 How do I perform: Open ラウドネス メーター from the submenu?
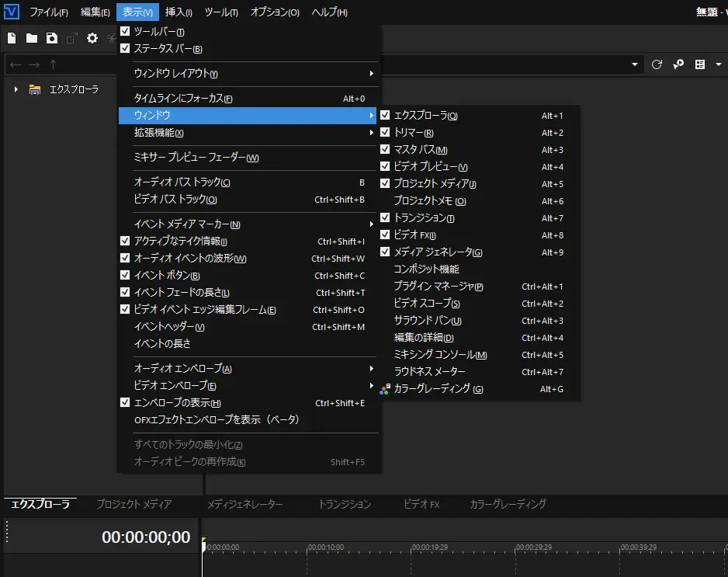click(x=480, y=372)
